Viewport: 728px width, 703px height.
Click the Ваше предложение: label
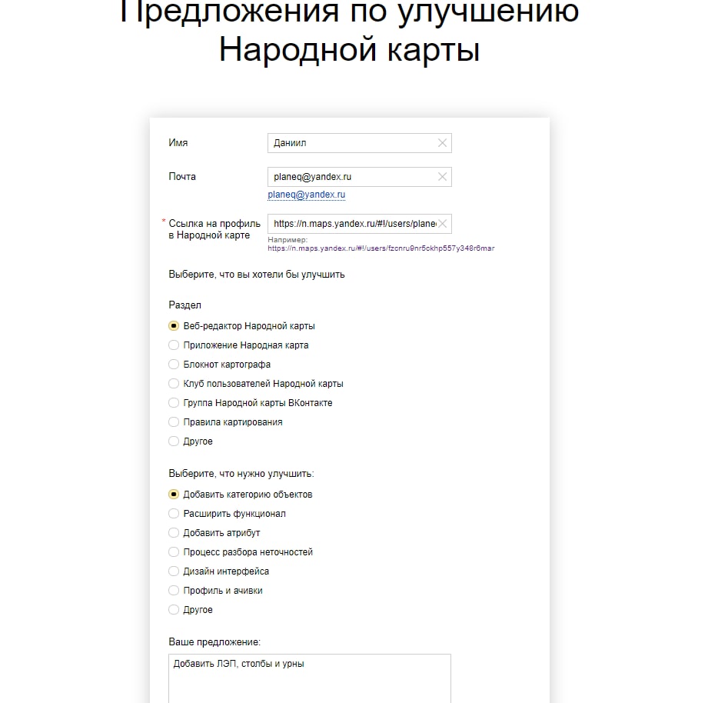tap(214, 642)
